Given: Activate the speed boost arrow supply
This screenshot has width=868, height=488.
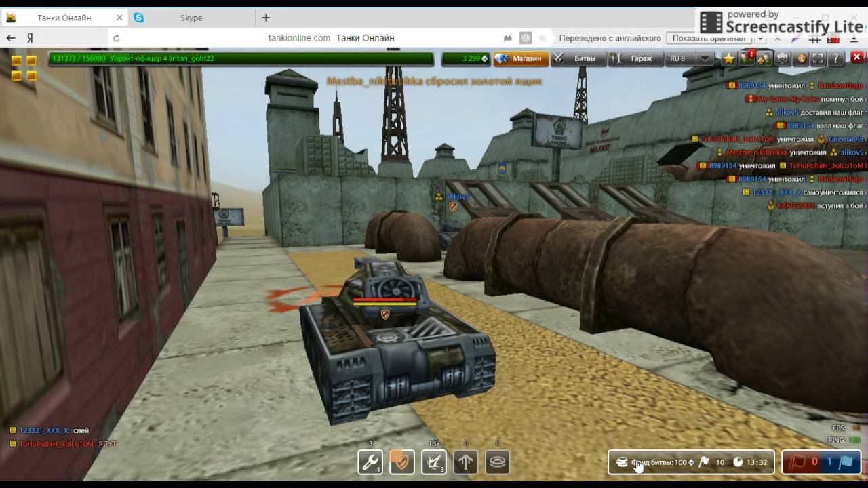Looking at the screenshot, I should 466,462.
